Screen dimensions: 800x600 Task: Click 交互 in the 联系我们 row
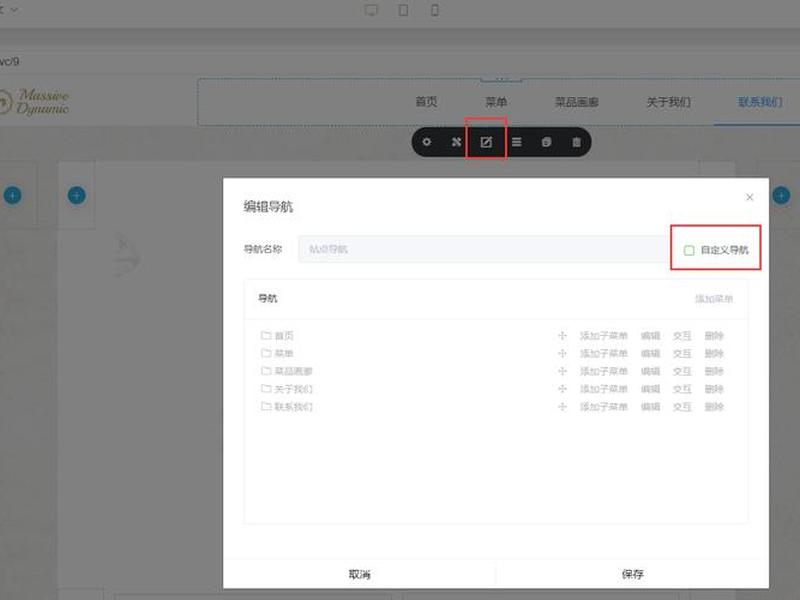(x=682, y=407)
